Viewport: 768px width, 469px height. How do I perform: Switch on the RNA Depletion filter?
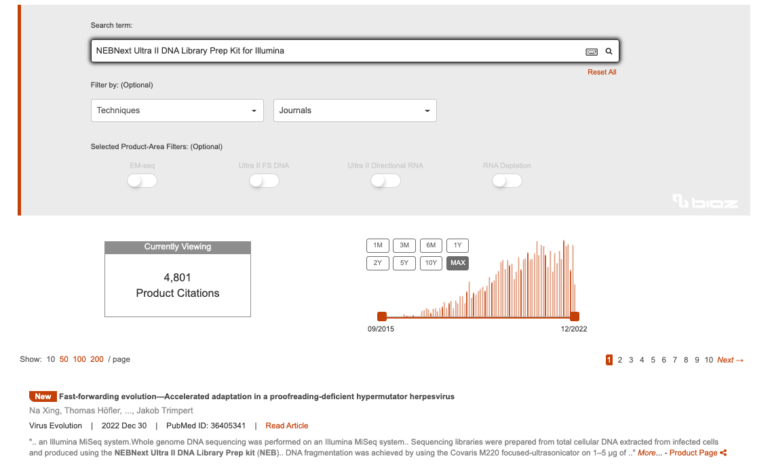pyautogui.click(x=507, y=181)
